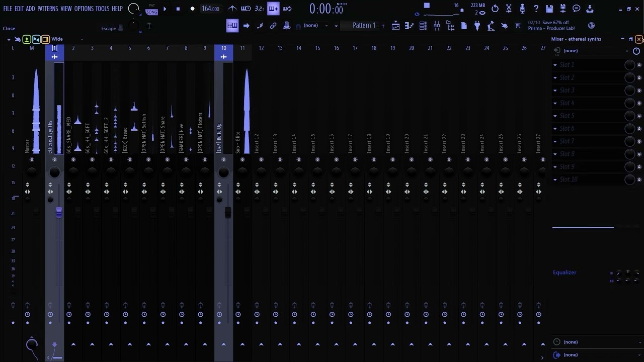Click the microphone one-click recording icon

click(x=522, y=9)
